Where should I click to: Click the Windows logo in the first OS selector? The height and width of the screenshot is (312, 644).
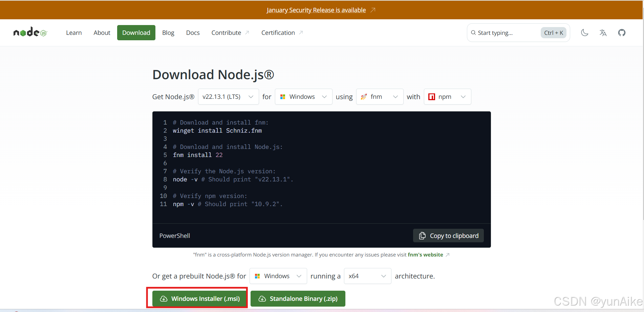(283, 97)
